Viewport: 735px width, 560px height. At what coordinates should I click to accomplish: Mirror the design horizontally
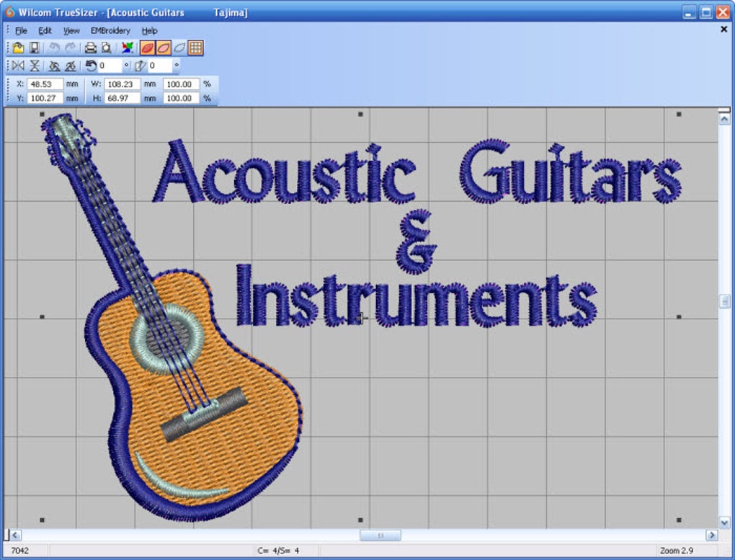19,66
